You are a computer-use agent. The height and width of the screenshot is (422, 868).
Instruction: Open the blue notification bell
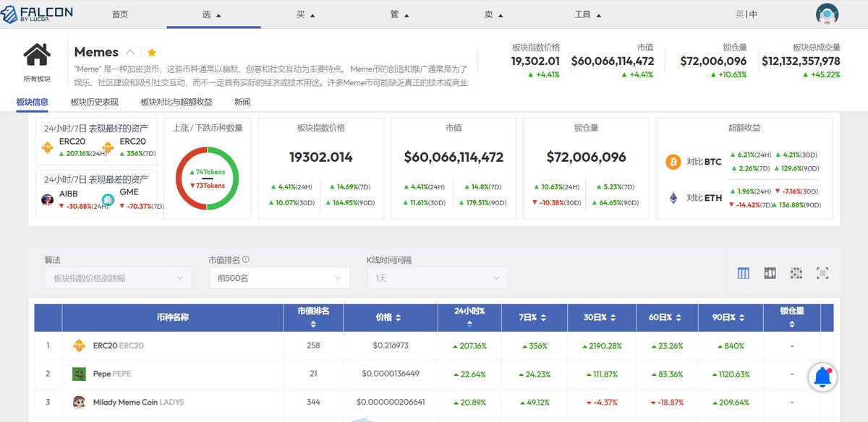(822, 377)
